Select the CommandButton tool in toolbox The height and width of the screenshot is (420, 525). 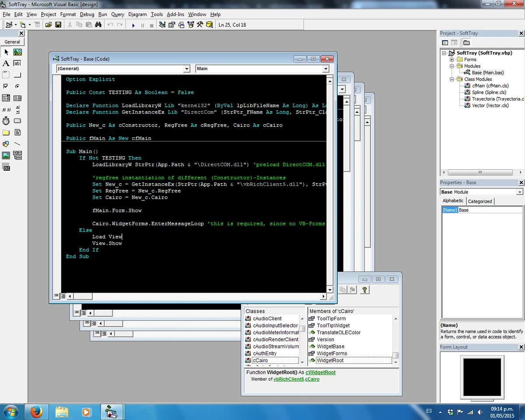tap(17, 75)
